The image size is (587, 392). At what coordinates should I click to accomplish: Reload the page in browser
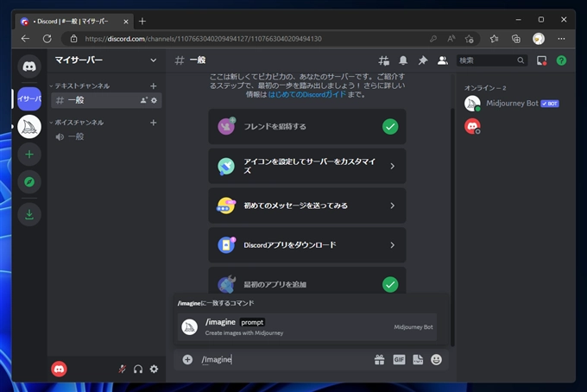47,39
